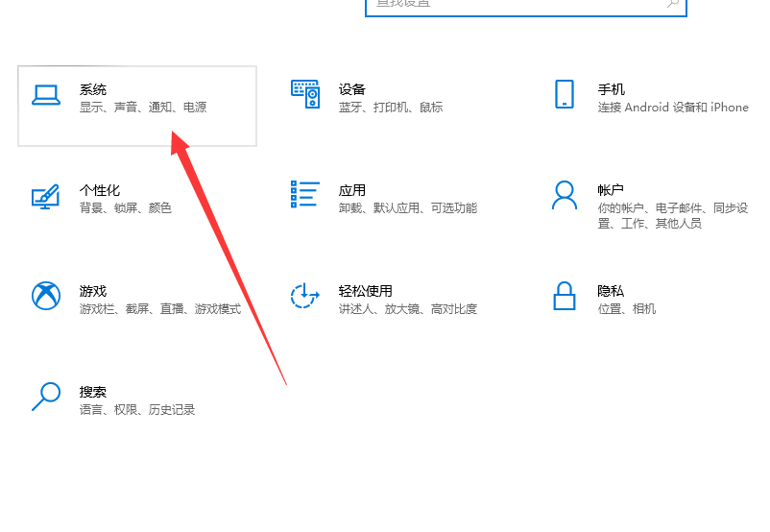
Task: Open the Search magnifier category icon
Action: [x=46, y=397]
